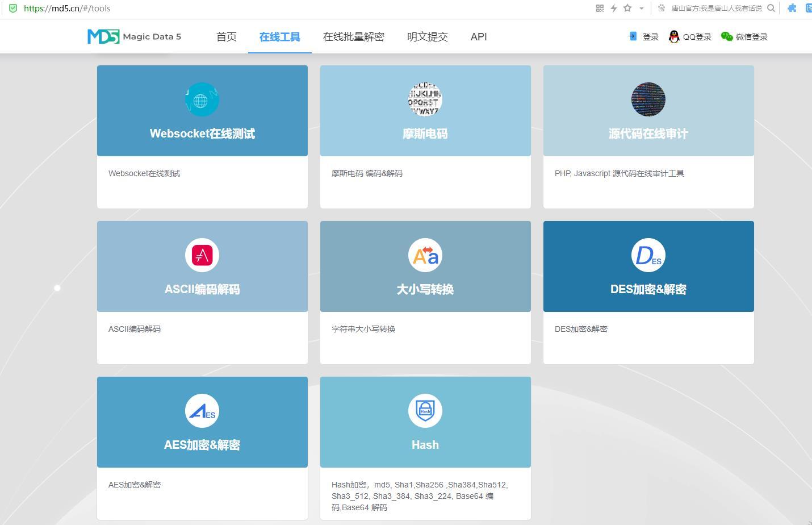The height and width of the screenshot is (525, 812).
Task: Expand the dropdown arrow beside bookmark star
Action: click(642, 8)
